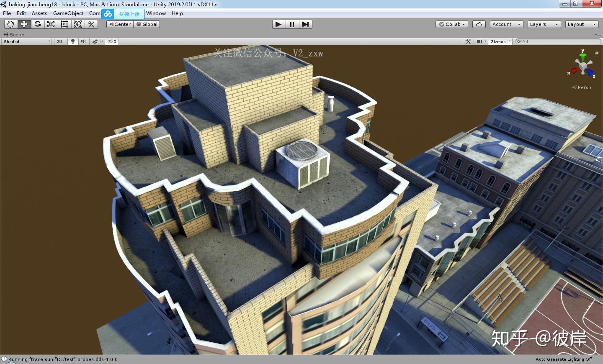This screenshot has width=603, height=364.
Task: Click the Running ftrace sun status message
Action: (63, 359)
